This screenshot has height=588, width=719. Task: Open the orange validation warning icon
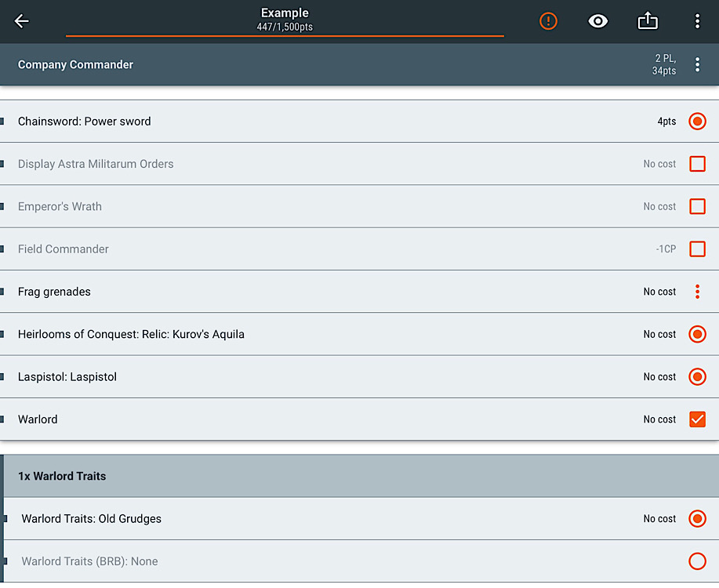click(548, 21)
